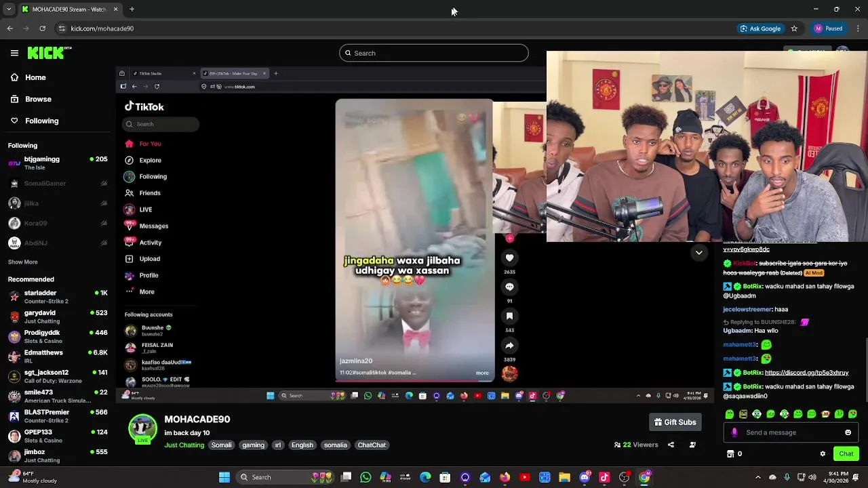Click the MOHACADE90 streamer avatar

(x=142, y=428)
